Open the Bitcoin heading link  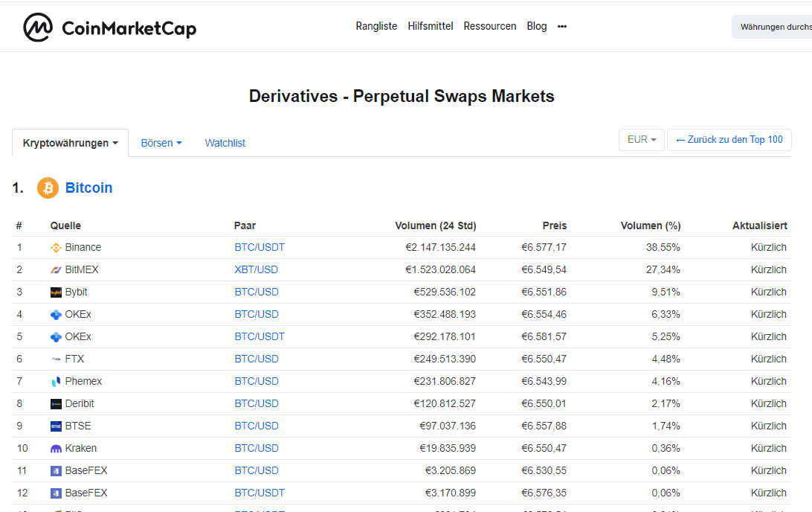pyautogui.click(x=88, y=188)
